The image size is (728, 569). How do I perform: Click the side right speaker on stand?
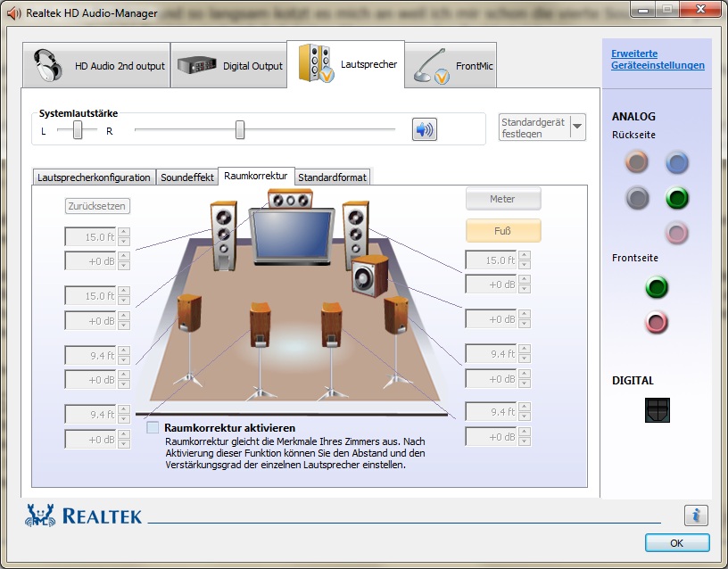tap(396, 342)
